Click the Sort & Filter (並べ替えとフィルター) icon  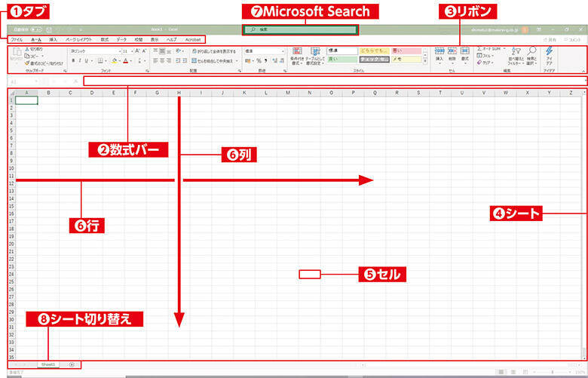[516, 51]
